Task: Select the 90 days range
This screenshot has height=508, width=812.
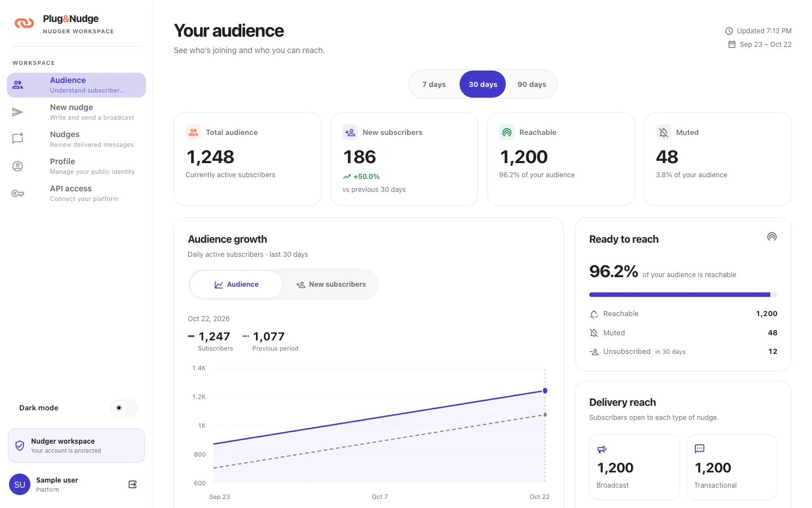Action: point(532,85)
